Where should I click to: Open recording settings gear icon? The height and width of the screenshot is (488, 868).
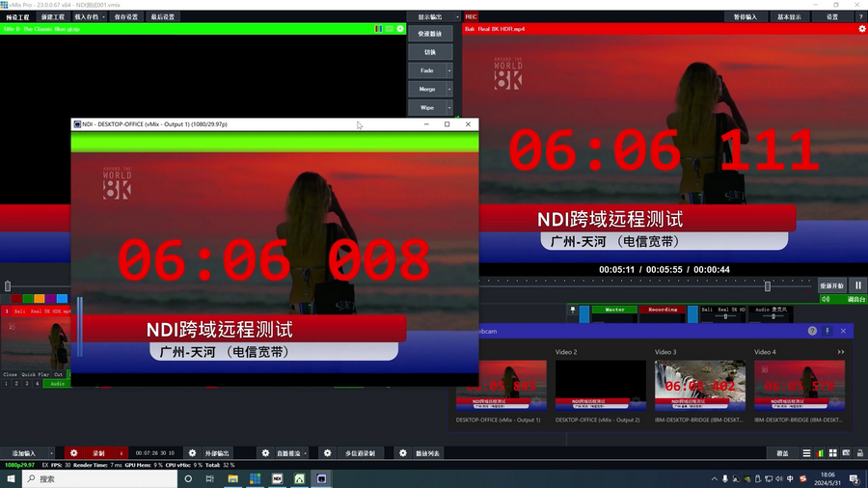(74, 452)
